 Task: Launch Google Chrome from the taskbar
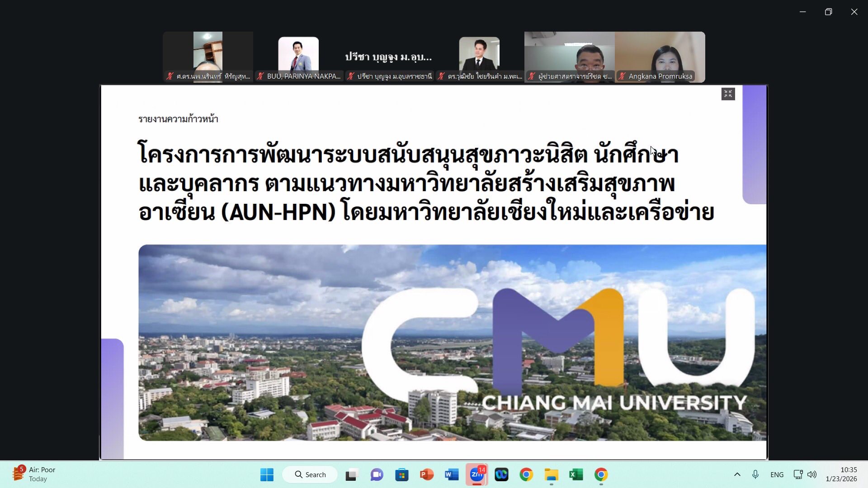tap(526, 474)
